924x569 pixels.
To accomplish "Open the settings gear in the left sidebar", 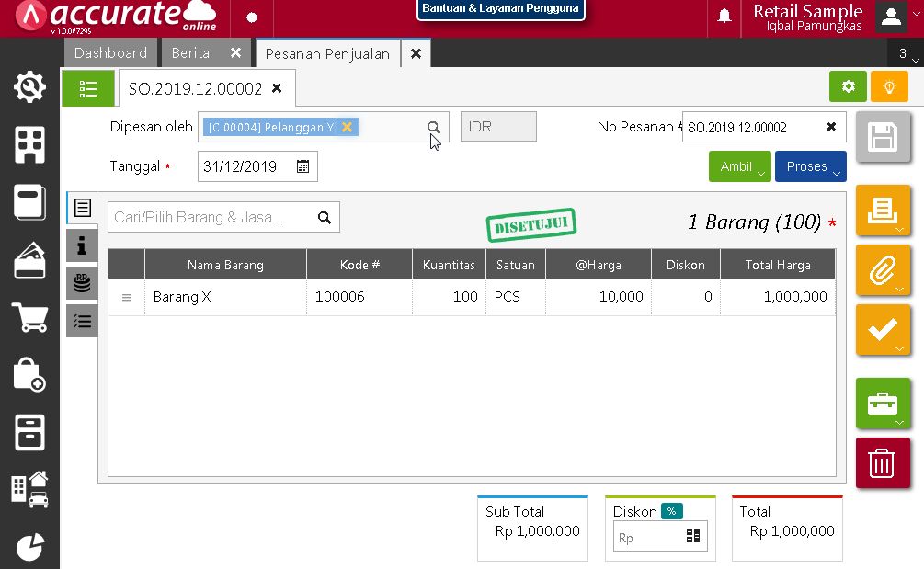I will tap(29, 87).
